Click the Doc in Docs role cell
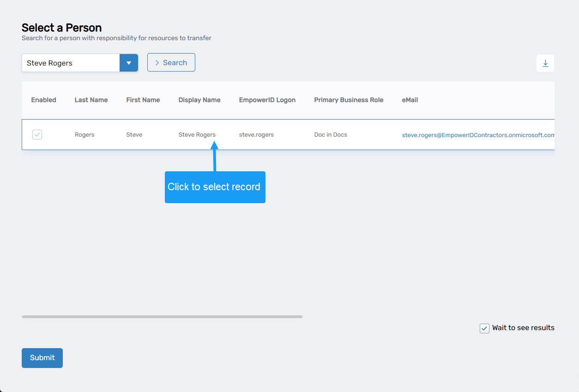579x392 pixels. click(330, 135)
